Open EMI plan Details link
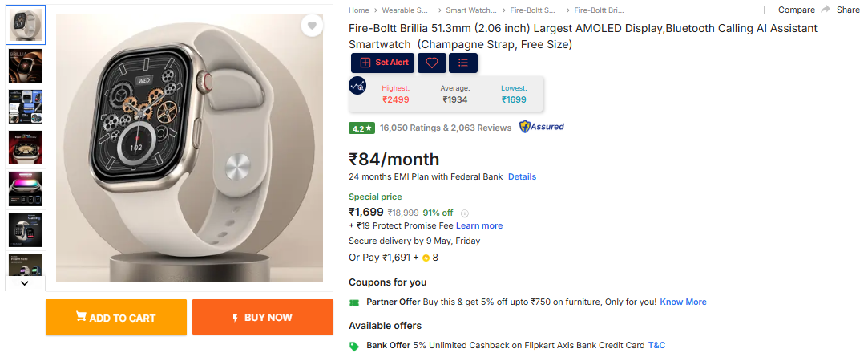 click(522, 176)
